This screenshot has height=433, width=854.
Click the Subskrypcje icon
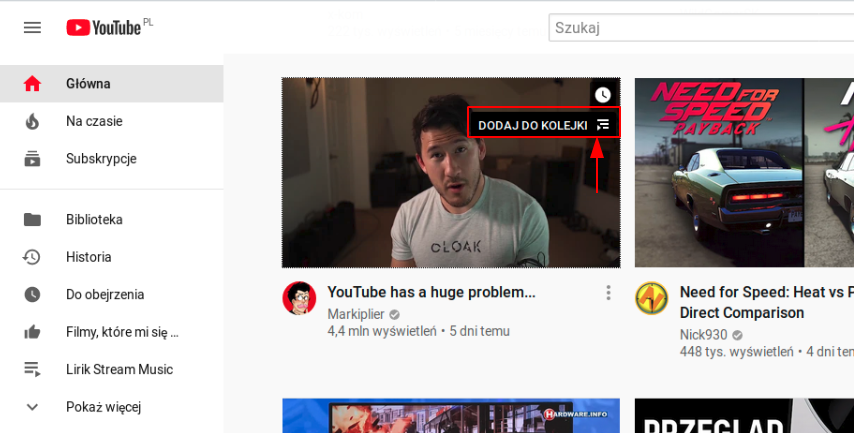tap(32, 158)
